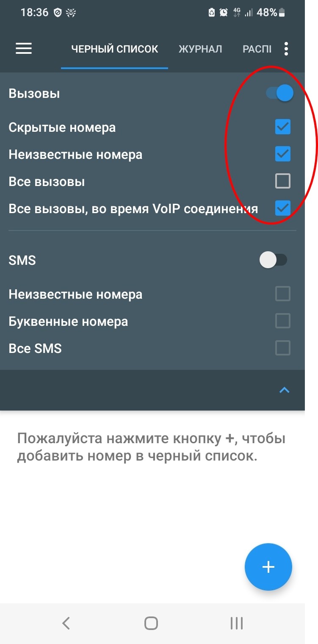Switch to the Журнал tab
This screenshot has height=644, width=318.
(200, 49)
